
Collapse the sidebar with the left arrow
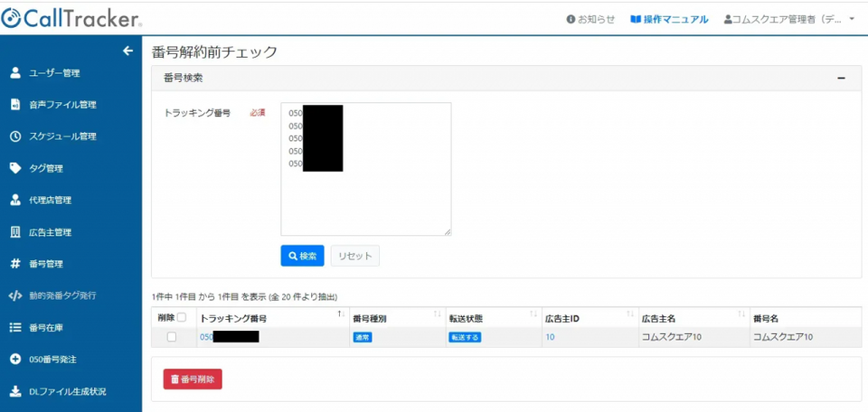pos(127,51)
